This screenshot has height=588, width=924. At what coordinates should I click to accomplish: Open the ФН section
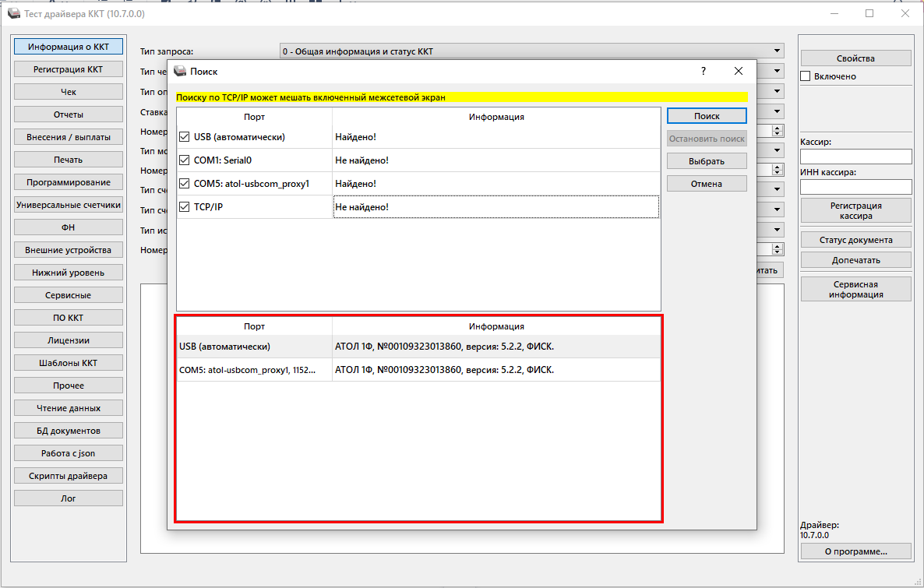click(69, 227)
